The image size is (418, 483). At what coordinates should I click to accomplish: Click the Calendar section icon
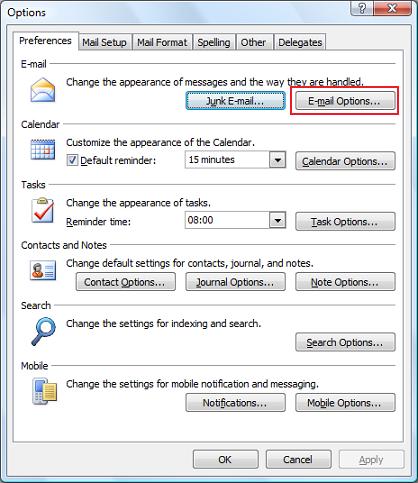point(43,150)
